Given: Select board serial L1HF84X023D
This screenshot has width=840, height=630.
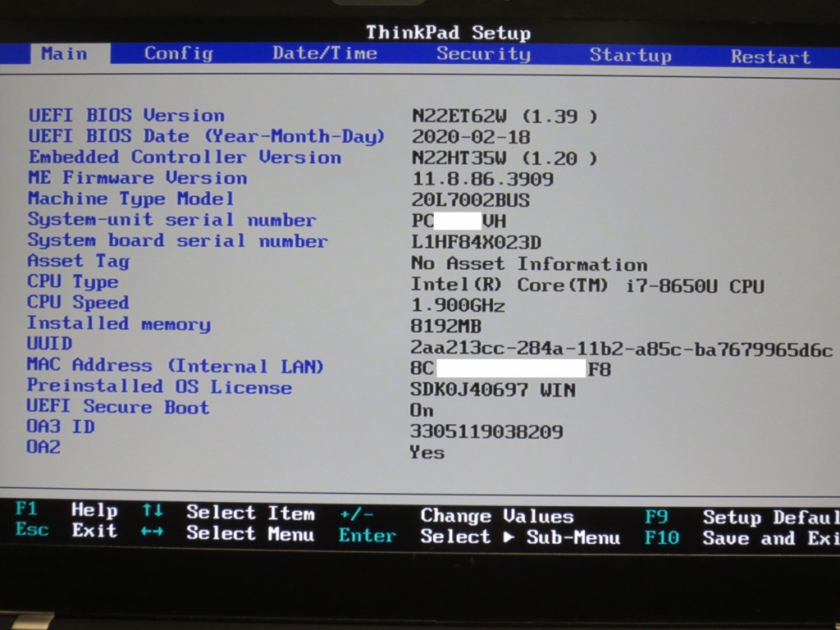Looking at the screenshot, I should (x=477, y=242).
